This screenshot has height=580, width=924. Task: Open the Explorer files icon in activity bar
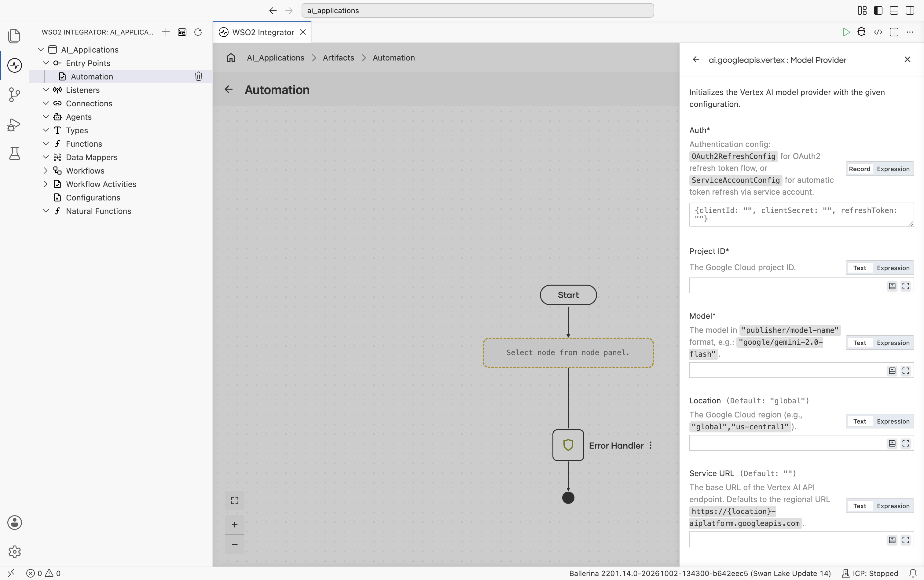click(14, 36)
